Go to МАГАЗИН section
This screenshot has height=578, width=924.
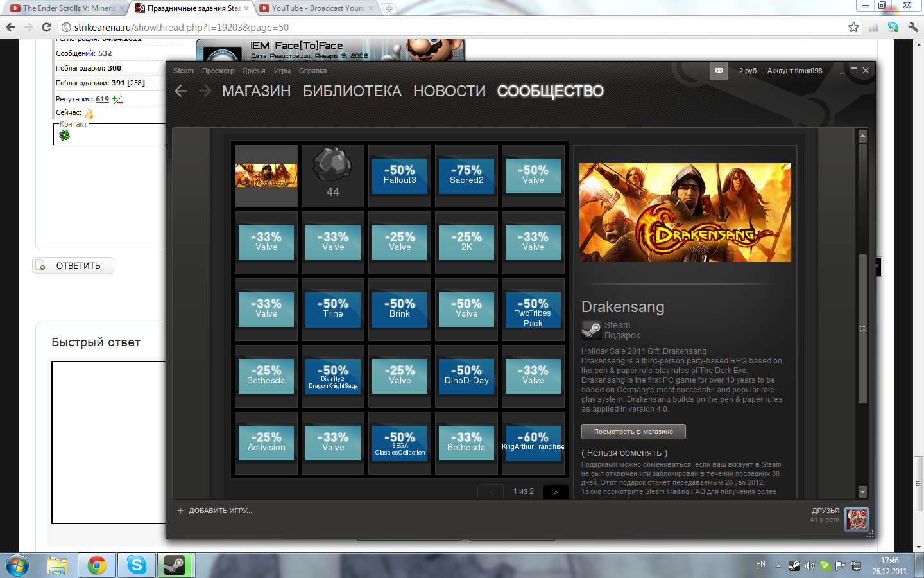[257, 91]
